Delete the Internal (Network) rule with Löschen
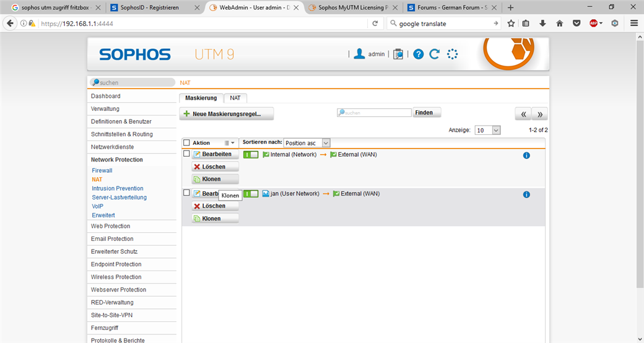644x343 pixels. point(215,167)
